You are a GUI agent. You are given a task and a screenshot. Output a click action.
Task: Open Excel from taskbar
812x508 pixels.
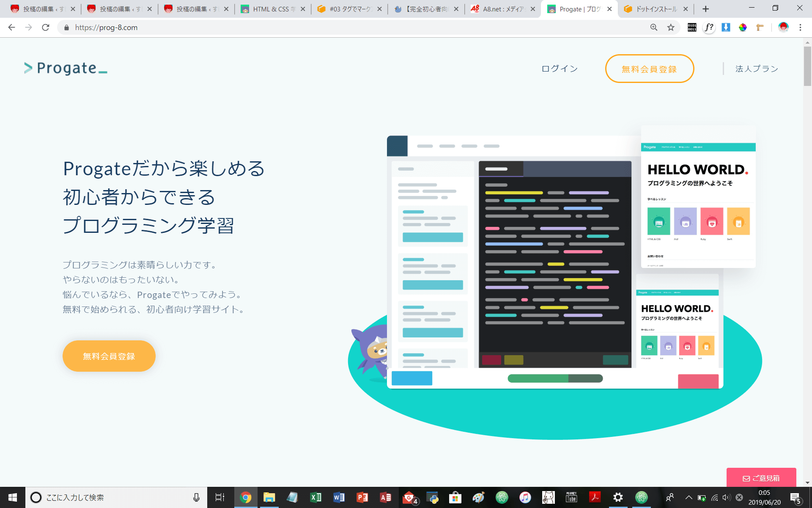[315, 497]
